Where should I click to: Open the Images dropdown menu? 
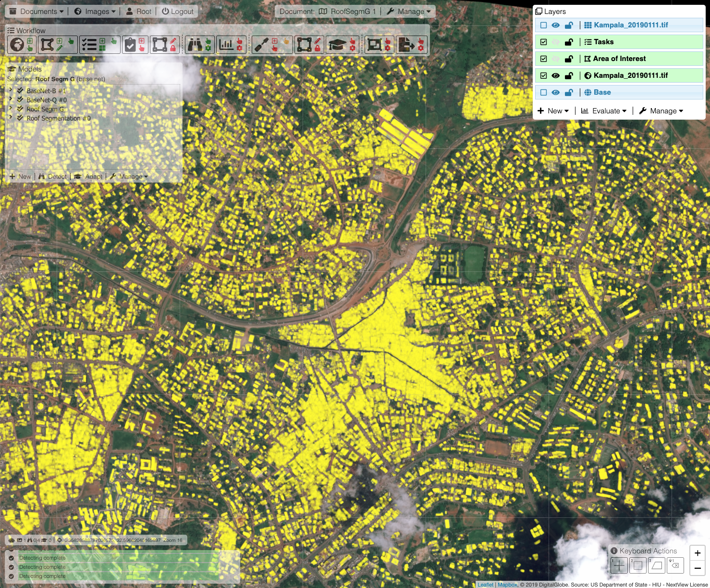pos(95,11)
